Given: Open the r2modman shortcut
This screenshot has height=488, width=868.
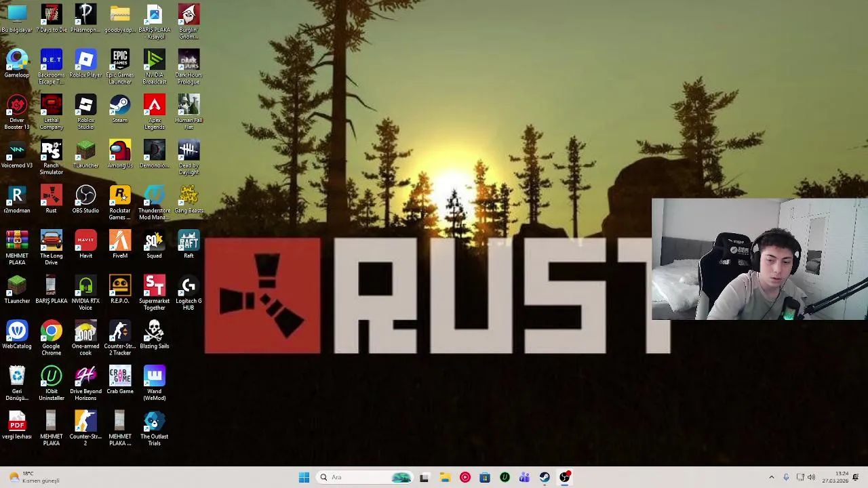Looking at the screenshot, I should click(17, 199).
